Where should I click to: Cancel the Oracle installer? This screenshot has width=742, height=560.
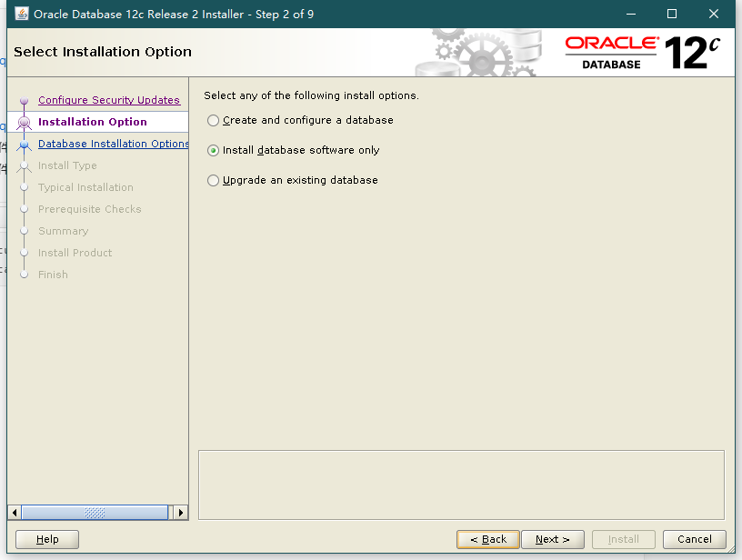694,539
